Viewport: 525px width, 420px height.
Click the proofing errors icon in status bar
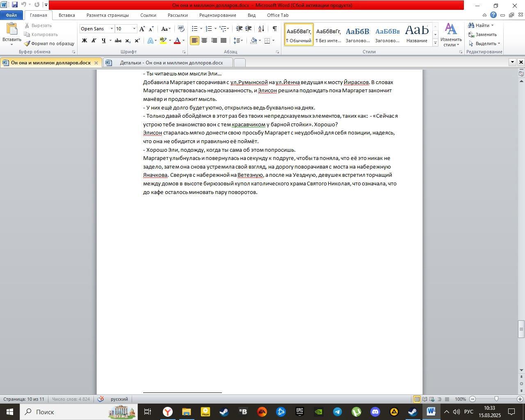pyautogui.click(x=101, y=399)
